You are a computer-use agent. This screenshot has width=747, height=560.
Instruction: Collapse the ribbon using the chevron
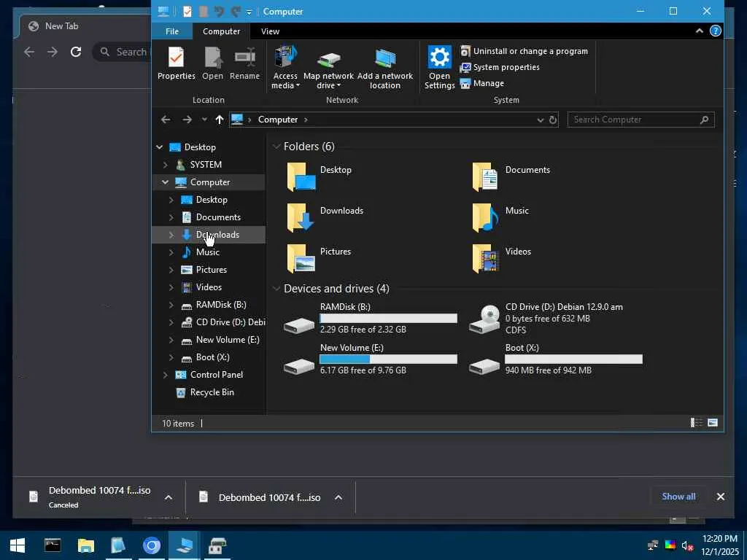(x=700, y=31)
